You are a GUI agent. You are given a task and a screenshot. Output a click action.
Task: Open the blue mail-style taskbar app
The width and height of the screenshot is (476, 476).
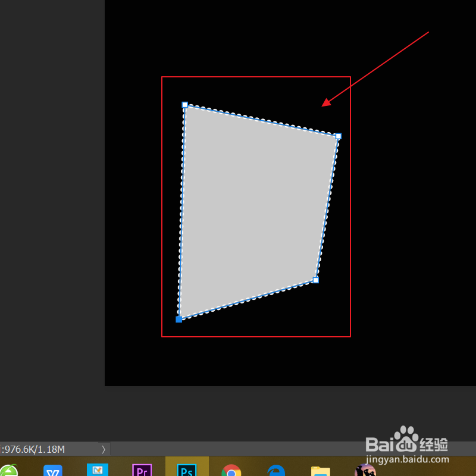98,469
